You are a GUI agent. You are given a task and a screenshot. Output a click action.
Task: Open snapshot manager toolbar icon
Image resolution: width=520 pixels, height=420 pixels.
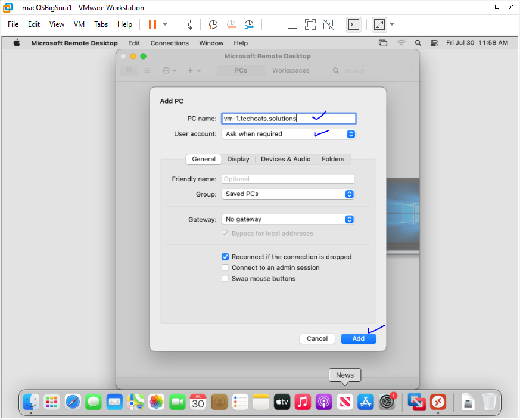(x=249, y=24)
